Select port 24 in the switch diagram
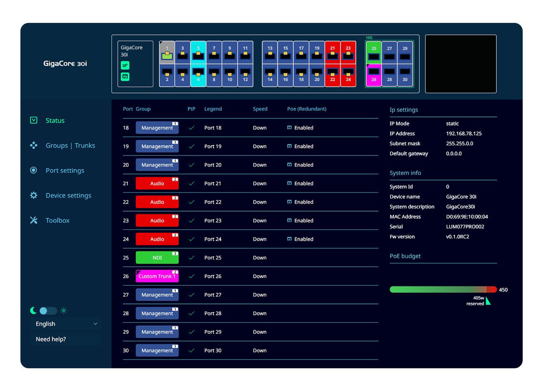 pos(348,75)
